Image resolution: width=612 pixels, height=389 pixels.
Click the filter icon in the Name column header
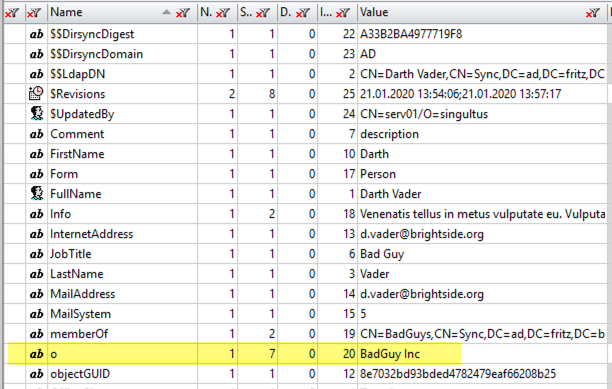tap(182, 13)
